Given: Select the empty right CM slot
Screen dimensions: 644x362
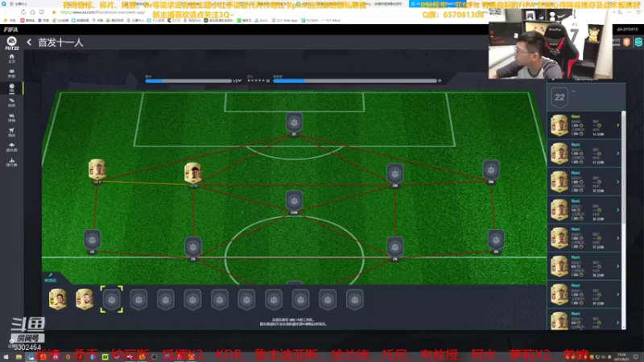Looking at the screenshot, I should [395, 174].
